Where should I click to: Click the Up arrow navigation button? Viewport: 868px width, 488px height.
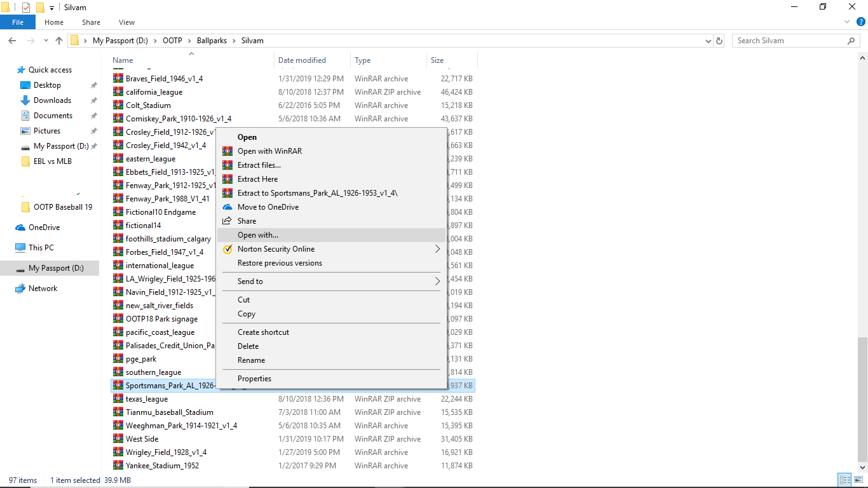[x=59, y=41]
